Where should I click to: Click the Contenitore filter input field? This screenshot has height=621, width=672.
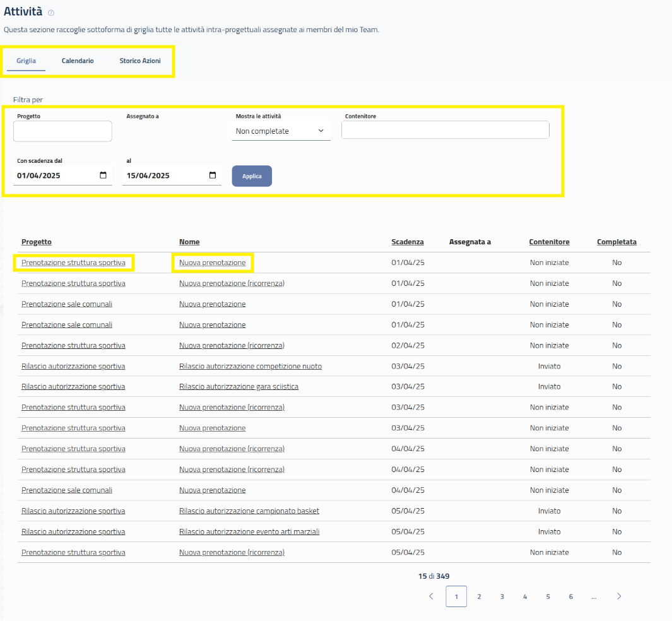coord(445,130)
